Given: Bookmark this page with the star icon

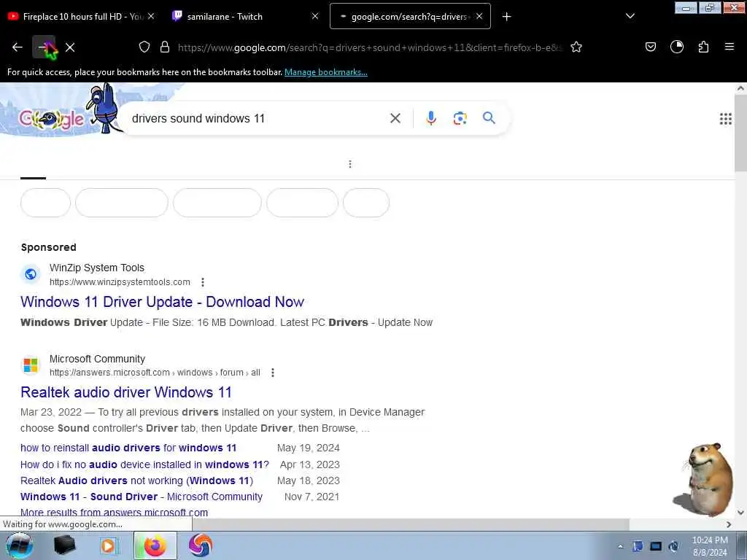Looking at the screenshot, I should (576, 47).
